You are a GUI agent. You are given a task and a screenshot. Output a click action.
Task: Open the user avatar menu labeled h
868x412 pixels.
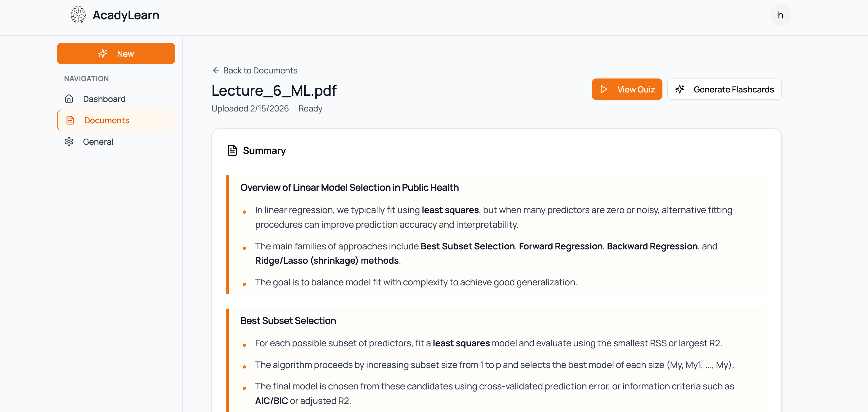pyautogui.click(x=781, y=15)
